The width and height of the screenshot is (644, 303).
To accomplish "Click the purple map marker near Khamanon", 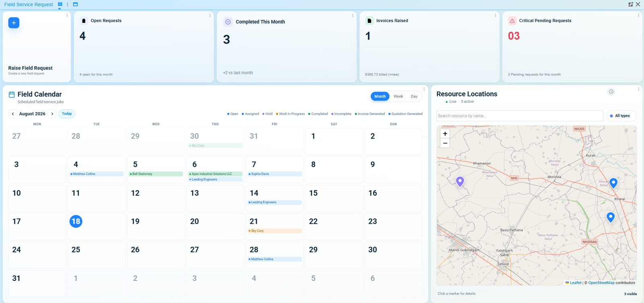I will [460, 182].
